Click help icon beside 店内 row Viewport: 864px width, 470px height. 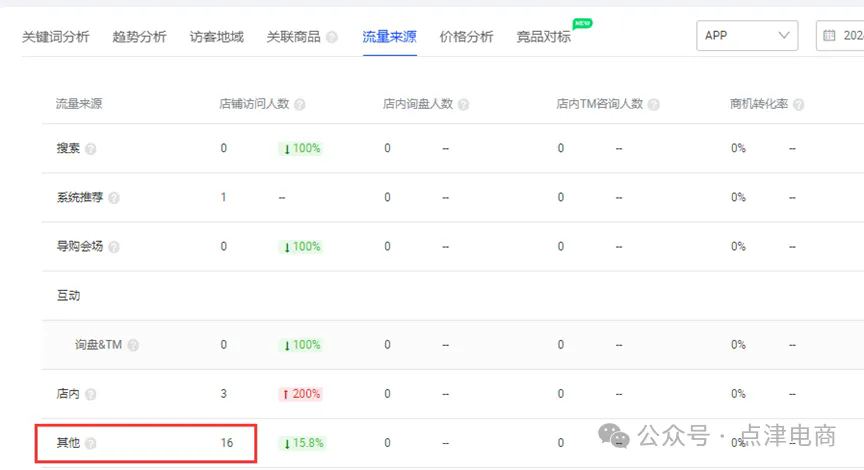coord(91,395)
